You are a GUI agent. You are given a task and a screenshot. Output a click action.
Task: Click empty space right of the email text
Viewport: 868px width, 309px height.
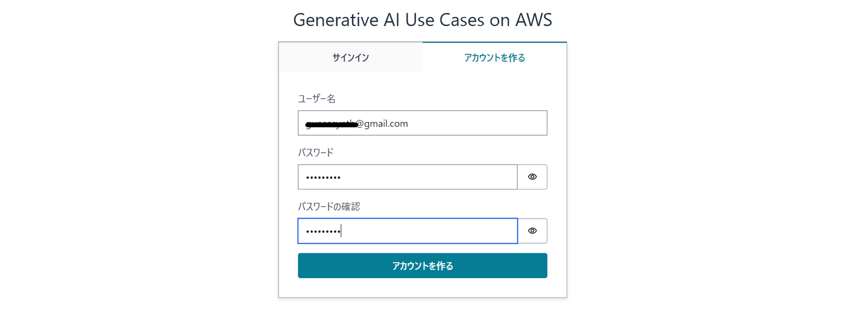(x=482, y=123)
